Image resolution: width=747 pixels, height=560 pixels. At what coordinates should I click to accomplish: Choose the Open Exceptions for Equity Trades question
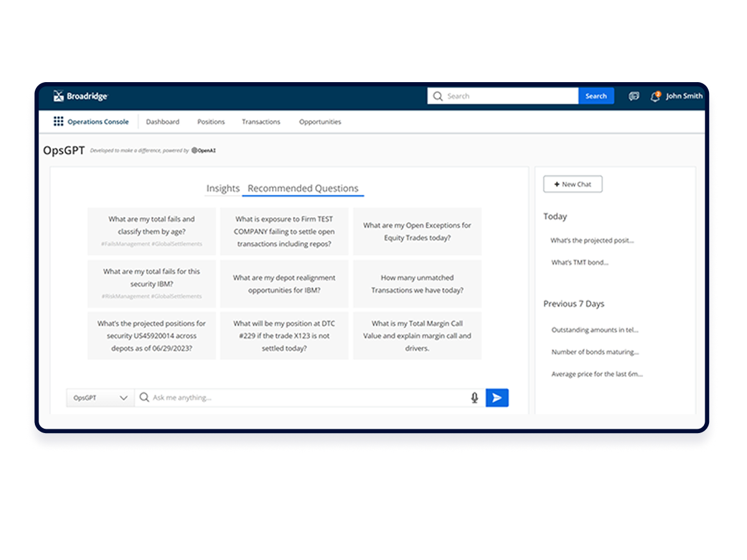[x=417, y=231]
